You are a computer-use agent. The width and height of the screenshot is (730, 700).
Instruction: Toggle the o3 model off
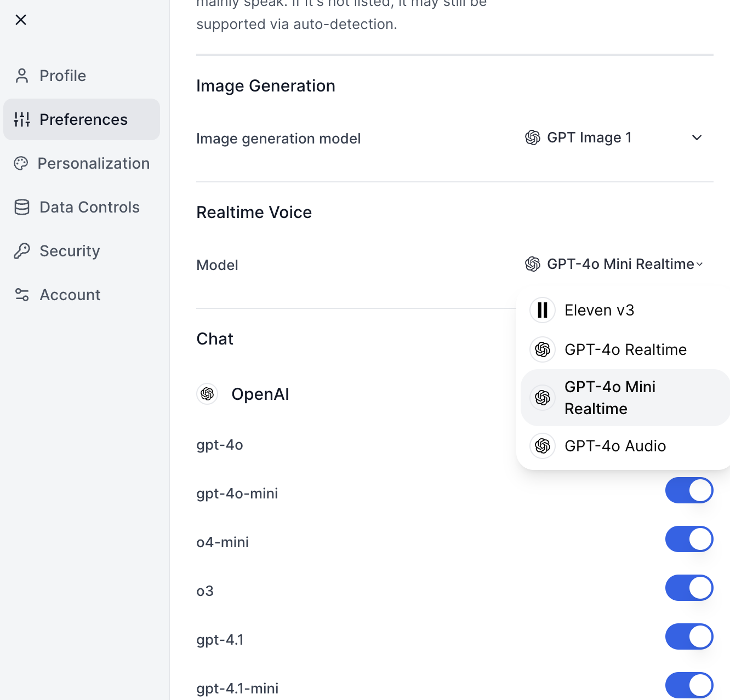(689, 588)
